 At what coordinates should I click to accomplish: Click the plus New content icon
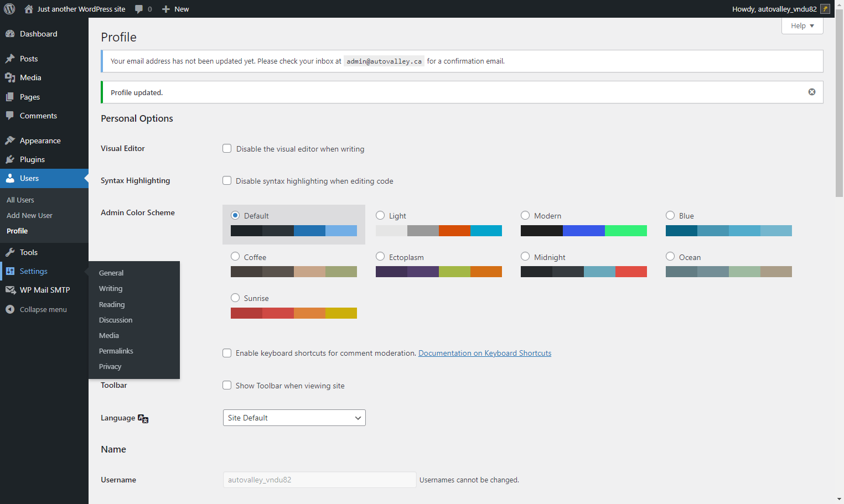click(x=165, y=9)
